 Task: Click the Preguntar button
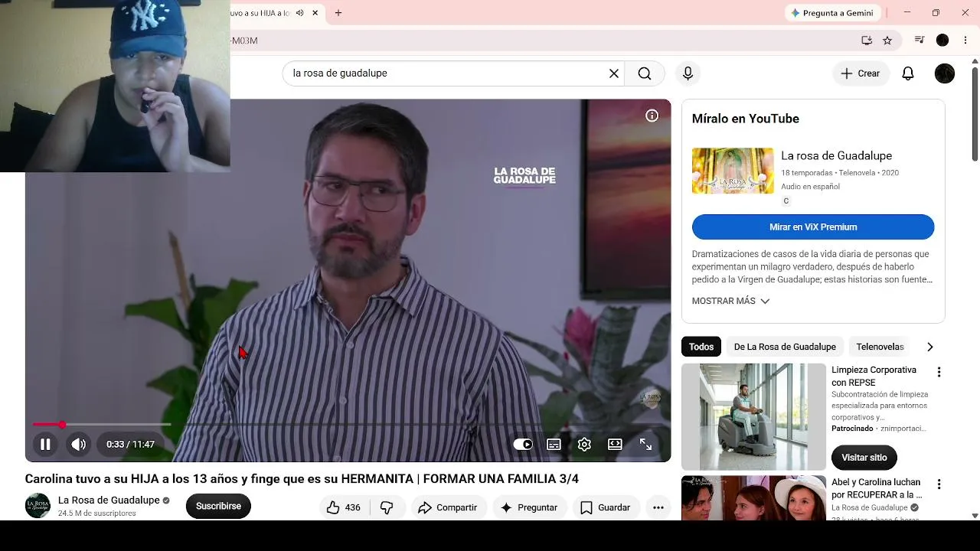[x=529, y=507]
